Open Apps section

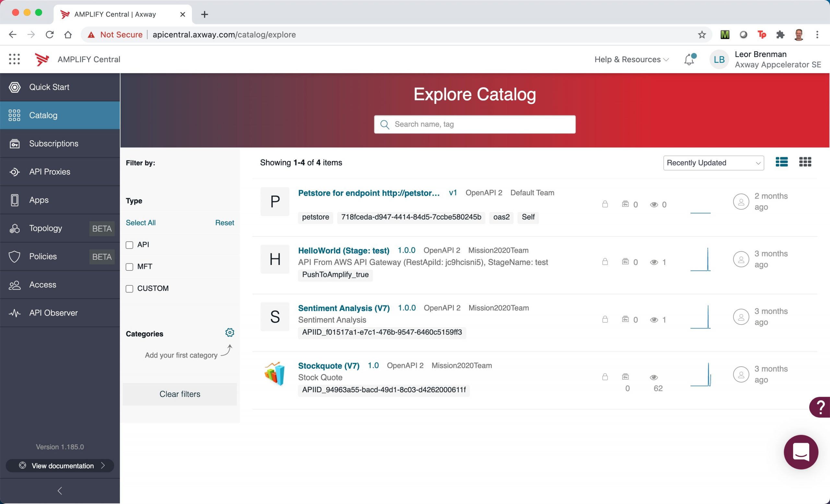pyautogui.click(x=60, y=200)
